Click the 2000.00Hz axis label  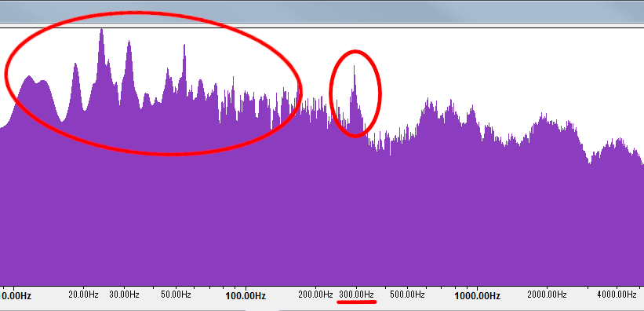547,295
